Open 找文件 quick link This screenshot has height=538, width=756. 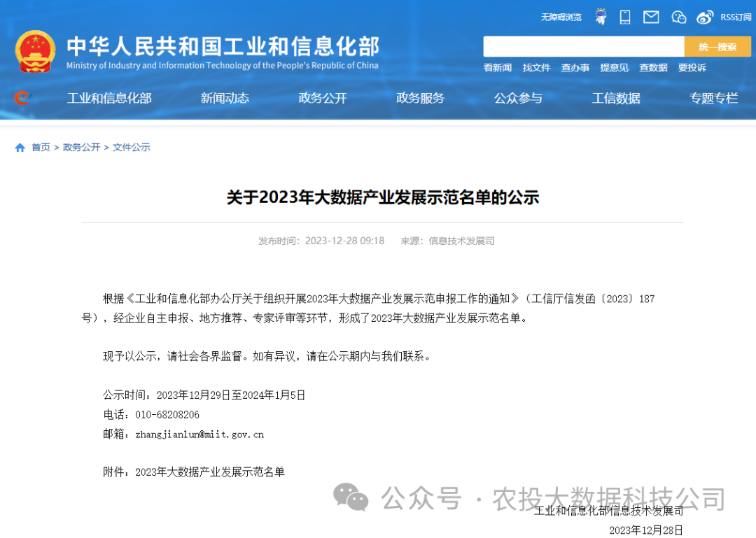click(x=537, y=67)
